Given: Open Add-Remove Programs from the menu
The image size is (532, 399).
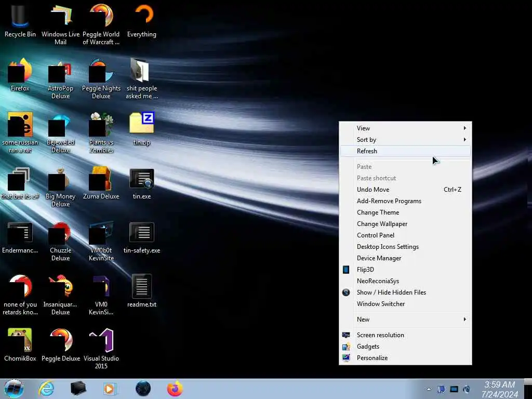Looking at the screenshot, I should 405,201.
